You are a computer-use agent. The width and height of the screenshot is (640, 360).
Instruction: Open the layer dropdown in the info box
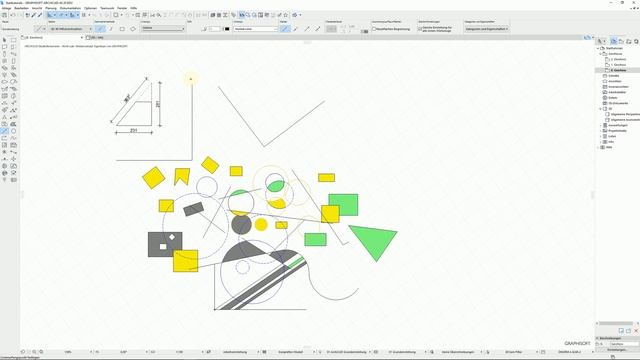click(71, 29)
